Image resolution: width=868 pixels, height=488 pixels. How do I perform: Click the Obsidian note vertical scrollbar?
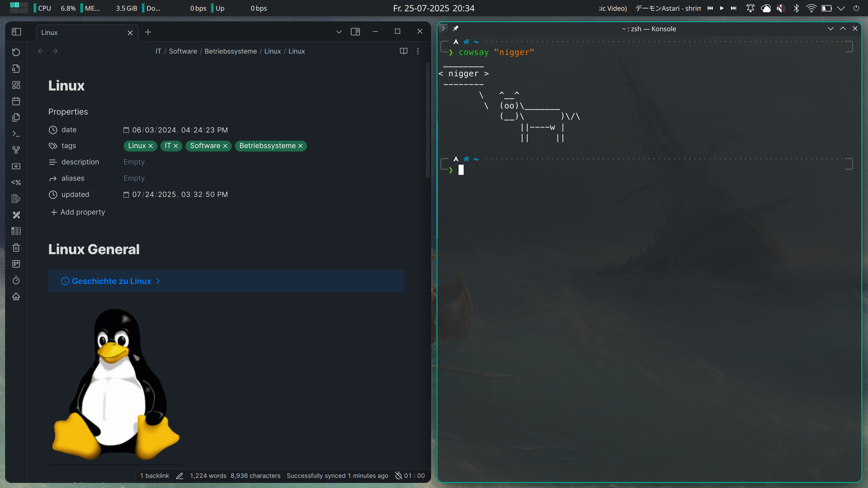coord(427,120)
